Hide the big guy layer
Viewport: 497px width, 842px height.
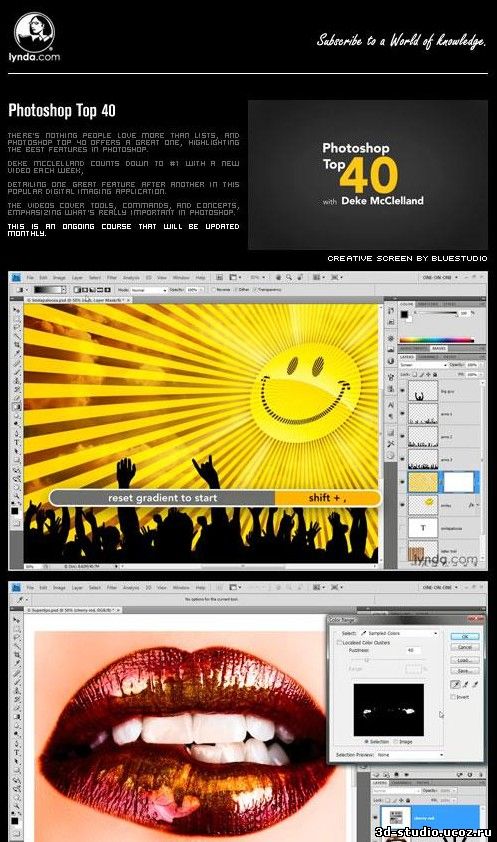point(402,390)
